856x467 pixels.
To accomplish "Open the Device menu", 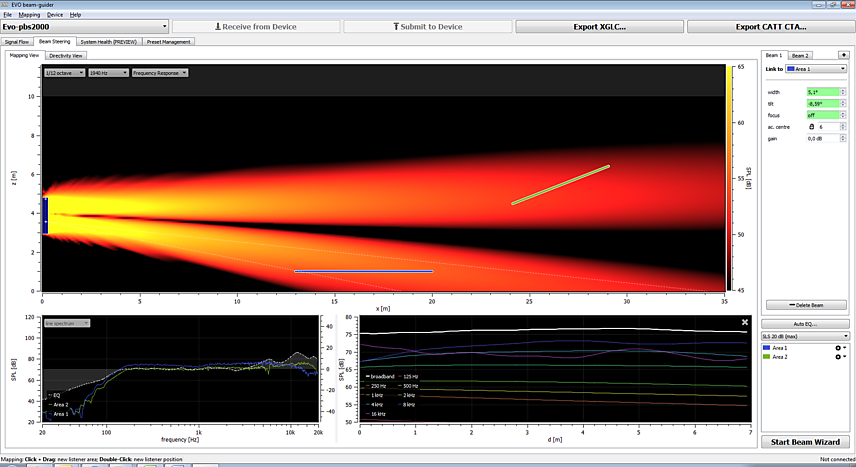I will coord(55,15).
